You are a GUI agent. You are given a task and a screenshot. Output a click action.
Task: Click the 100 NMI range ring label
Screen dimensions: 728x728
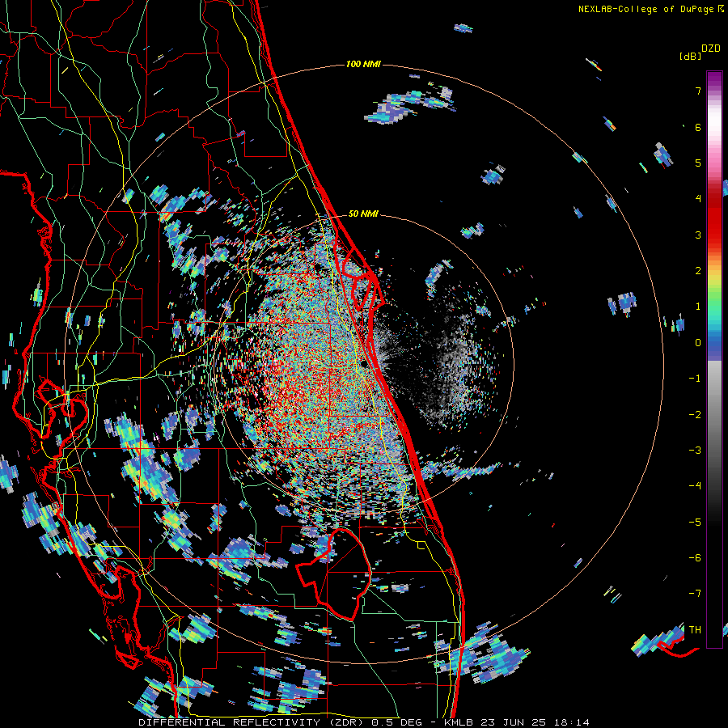click(x=363, y=64)
